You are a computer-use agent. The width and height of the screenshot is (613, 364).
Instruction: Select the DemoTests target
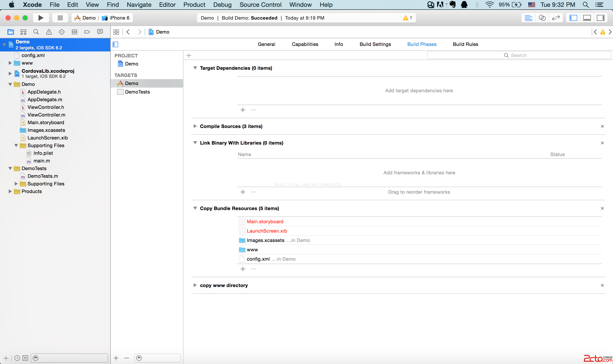coord(137,92)
